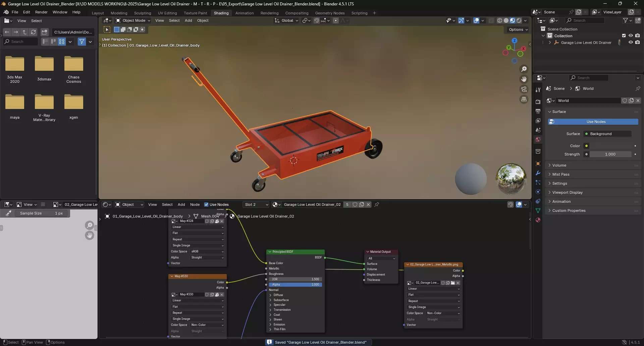Select solid viewport shading
The image size is (644, 346).
point(506,20)
